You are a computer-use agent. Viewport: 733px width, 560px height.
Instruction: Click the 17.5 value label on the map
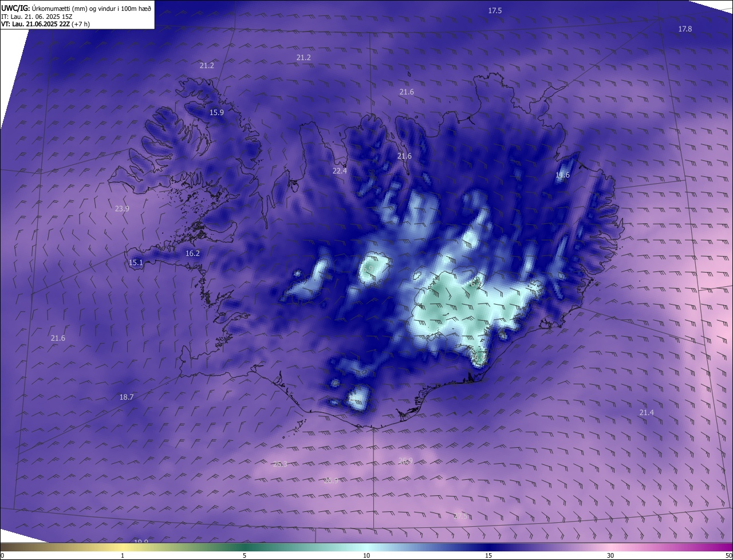tap(495, 11)
